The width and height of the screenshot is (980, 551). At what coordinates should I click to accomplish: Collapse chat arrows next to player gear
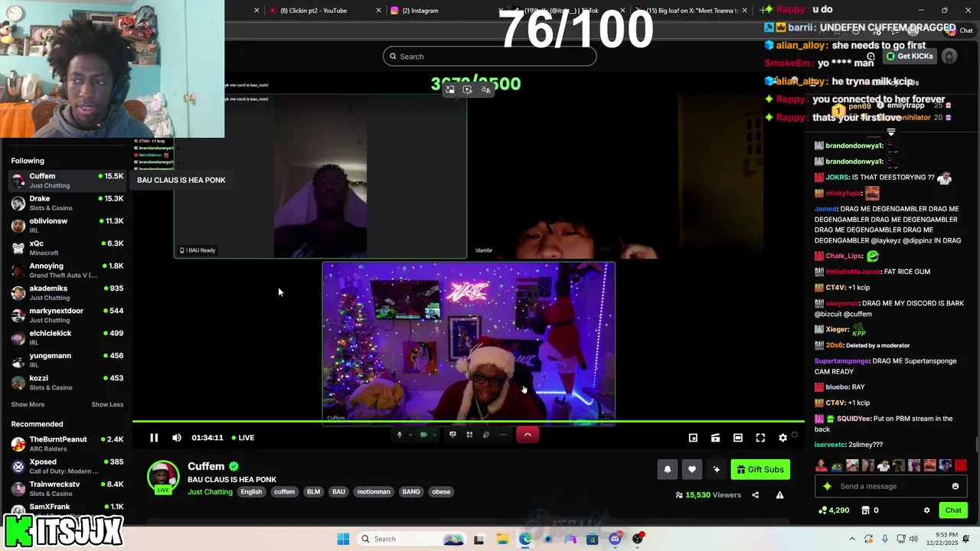[x=795, y=435]
